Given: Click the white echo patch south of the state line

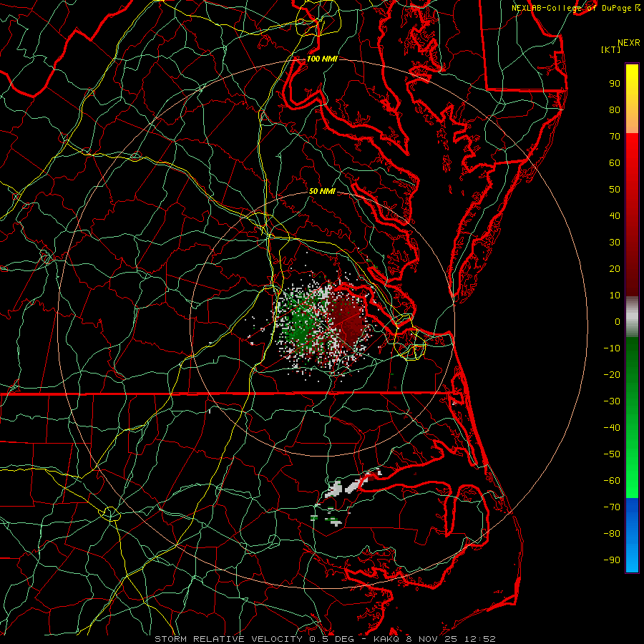Looking at the screenshot, I should coord(334,489).
